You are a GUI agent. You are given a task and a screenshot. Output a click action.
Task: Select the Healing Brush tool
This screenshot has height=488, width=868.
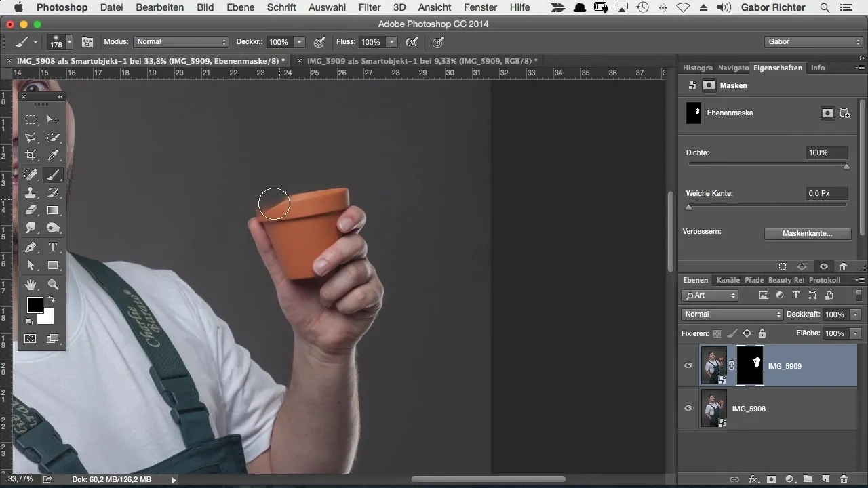coord(31,175)
